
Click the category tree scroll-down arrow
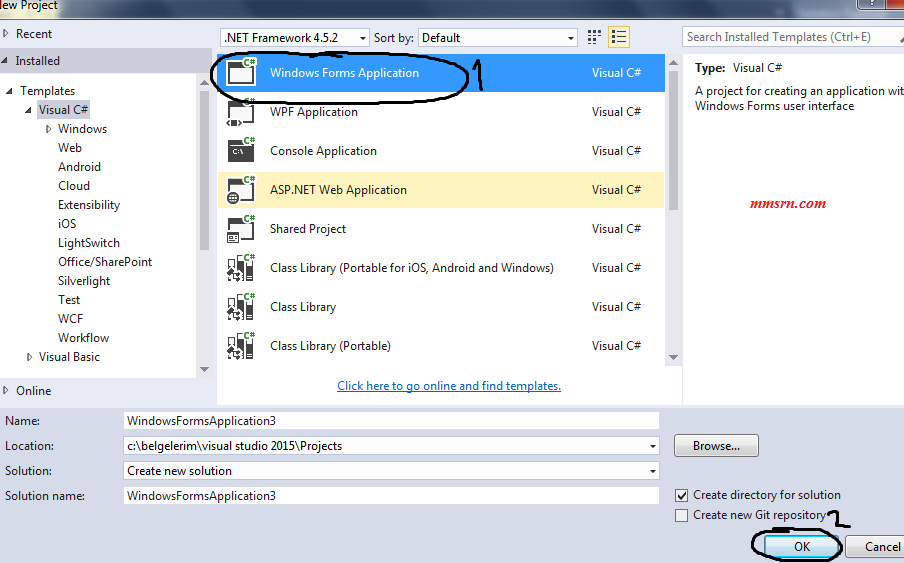click(x=204, y=369)
